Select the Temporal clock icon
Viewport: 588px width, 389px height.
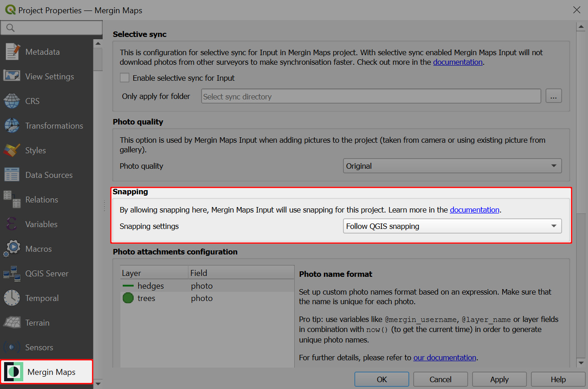tap(12, 298)
